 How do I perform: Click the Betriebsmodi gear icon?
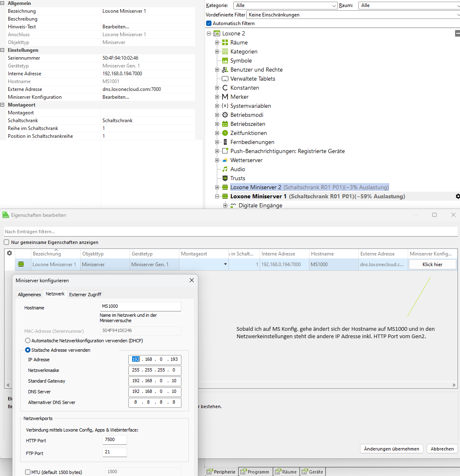point(225,115)
